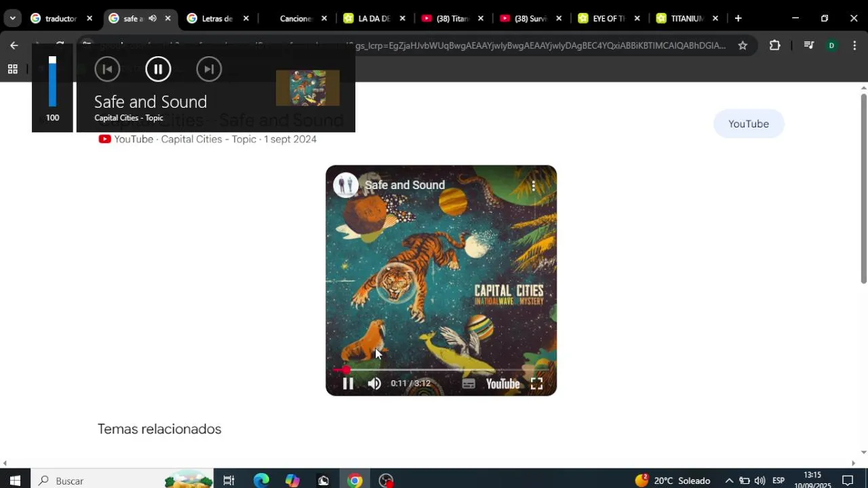Switch to the 'Letras de' tab
The image size is (868, 488).
tap(217, 18)
